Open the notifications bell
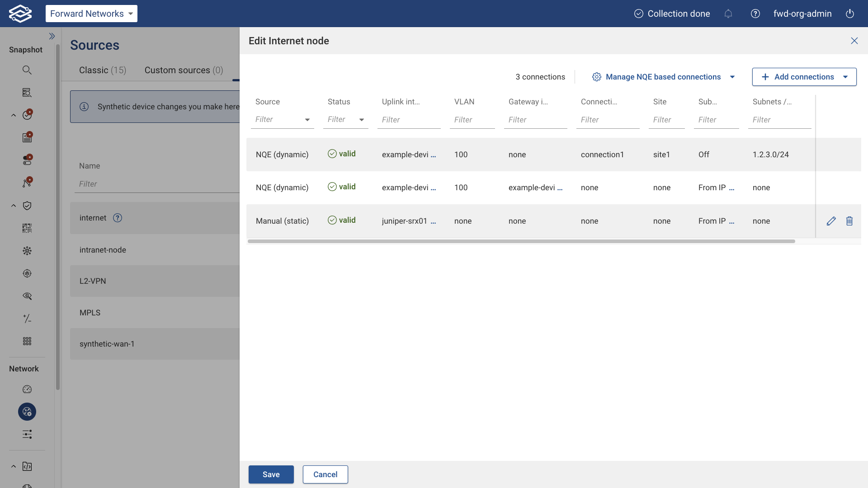Viewport: 868px width, 488px height. click(x=728, y=14)
